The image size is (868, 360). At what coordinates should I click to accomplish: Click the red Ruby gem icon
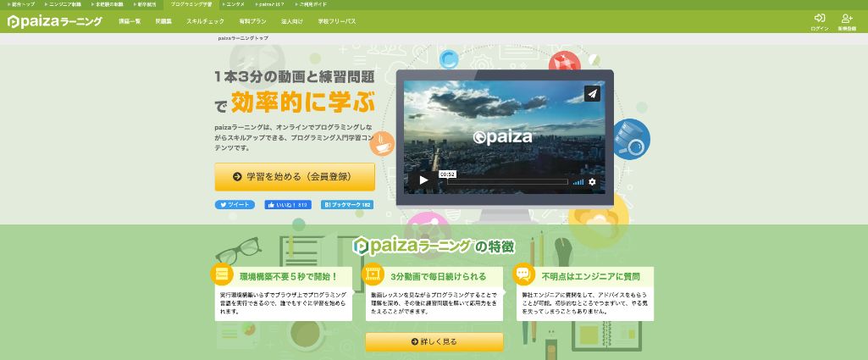tap(564, 61)
